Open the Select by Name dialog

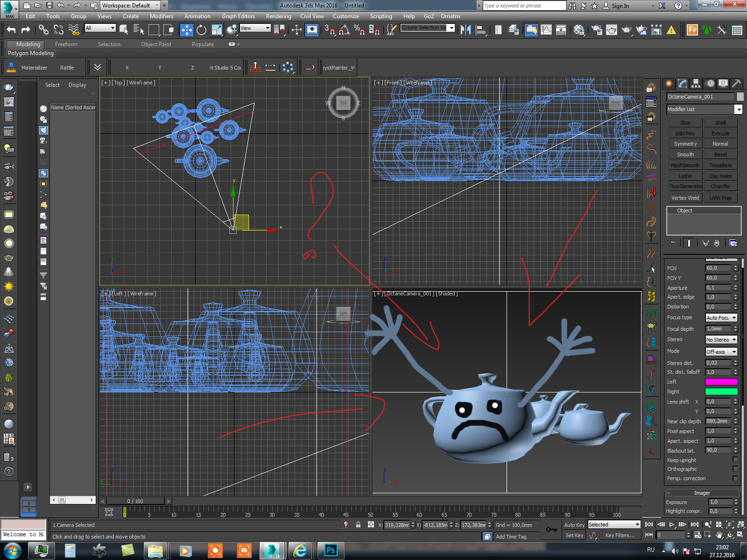139,30
